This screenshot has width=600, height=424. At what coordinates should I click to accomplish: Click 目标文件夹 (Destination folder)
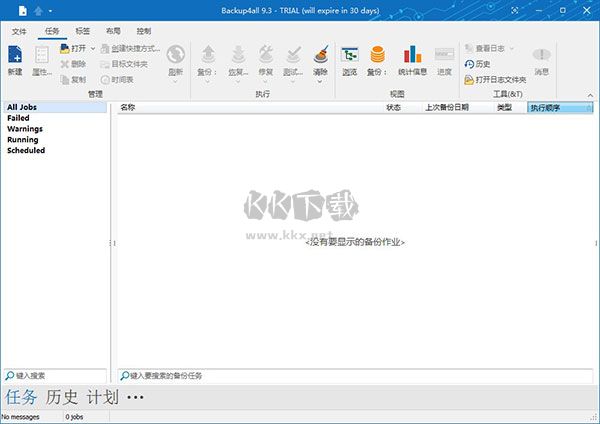pos(124,64)
